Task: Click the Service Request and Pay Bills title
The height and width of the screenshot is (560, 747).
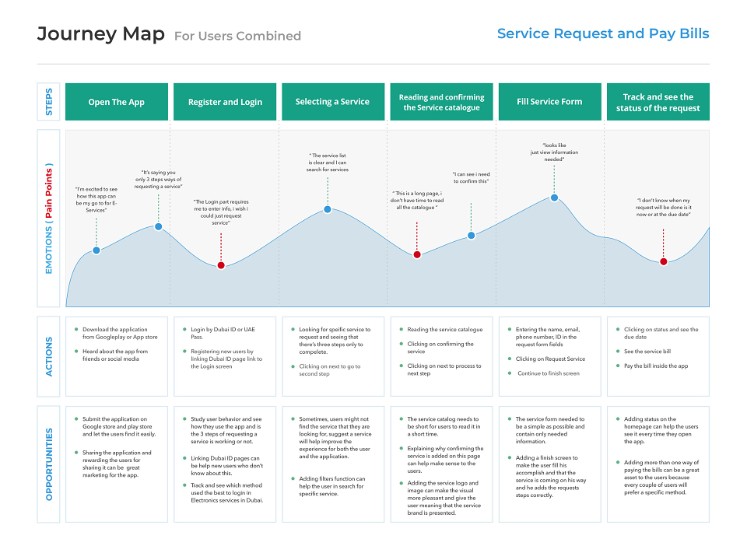Action: pyautogui.click(x=603, y=33)
